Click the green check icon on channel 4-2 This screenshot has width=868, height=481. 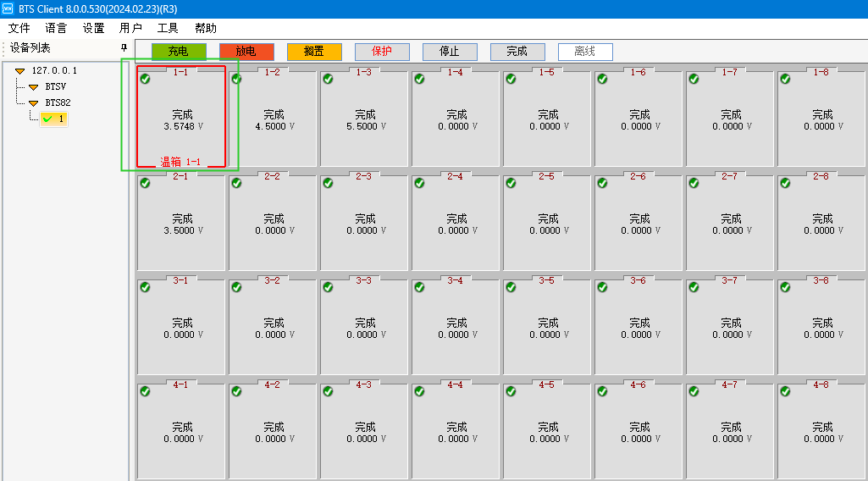point(236,391)
